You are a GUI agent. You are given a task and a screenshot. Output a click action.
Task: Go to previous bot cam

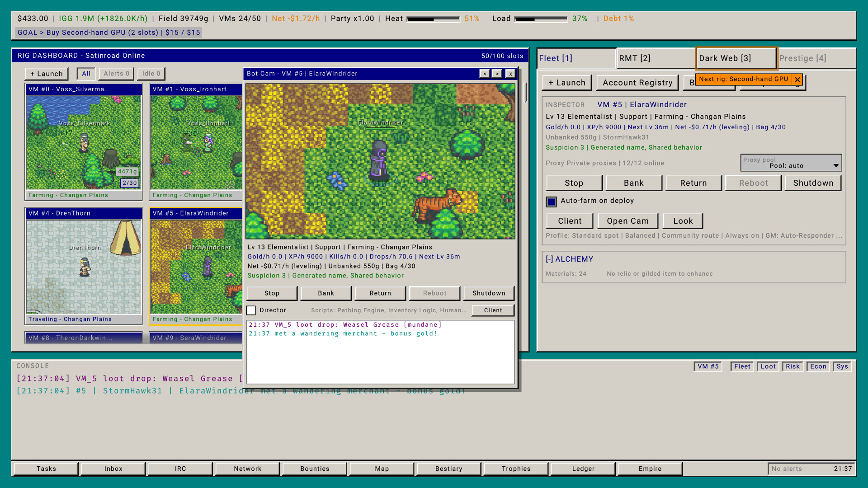tap(484, 74)
